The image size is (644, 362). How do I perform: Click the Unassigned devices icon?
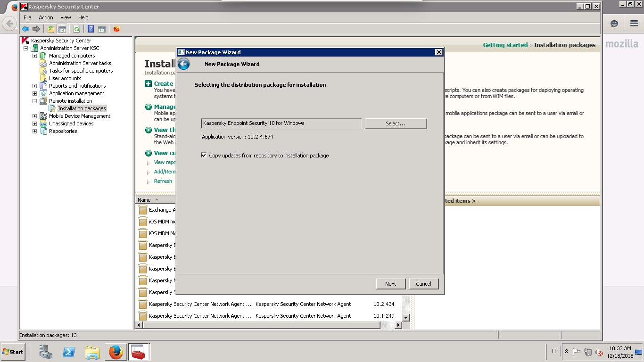[x=43, y=123]
